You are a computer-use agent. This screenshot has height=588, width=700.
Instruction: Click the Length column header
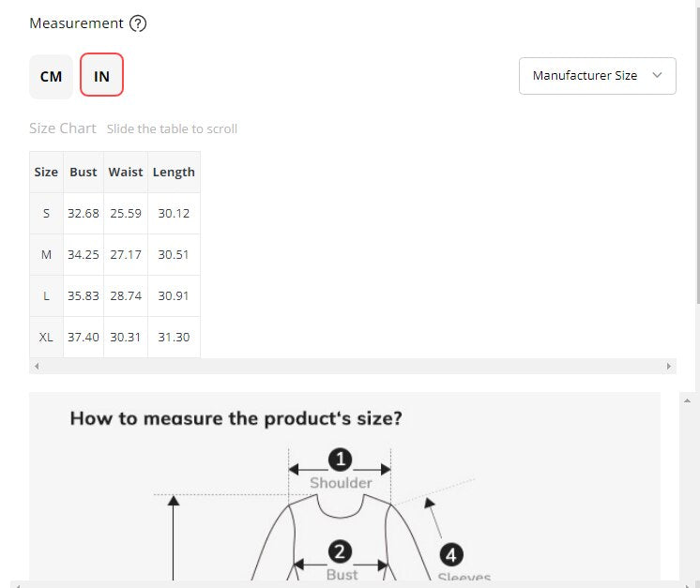click(174, 173)
